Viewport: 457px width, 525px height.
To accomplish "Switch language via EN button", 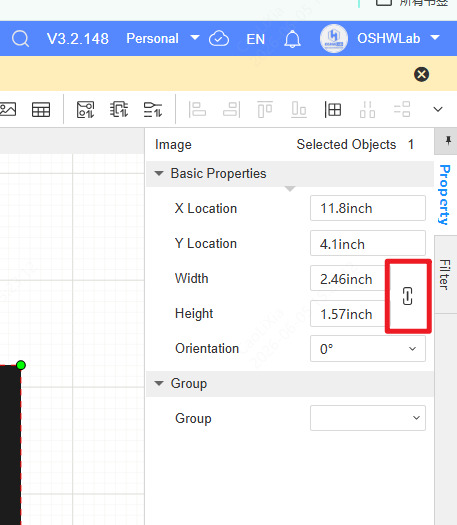I will 255,39.
